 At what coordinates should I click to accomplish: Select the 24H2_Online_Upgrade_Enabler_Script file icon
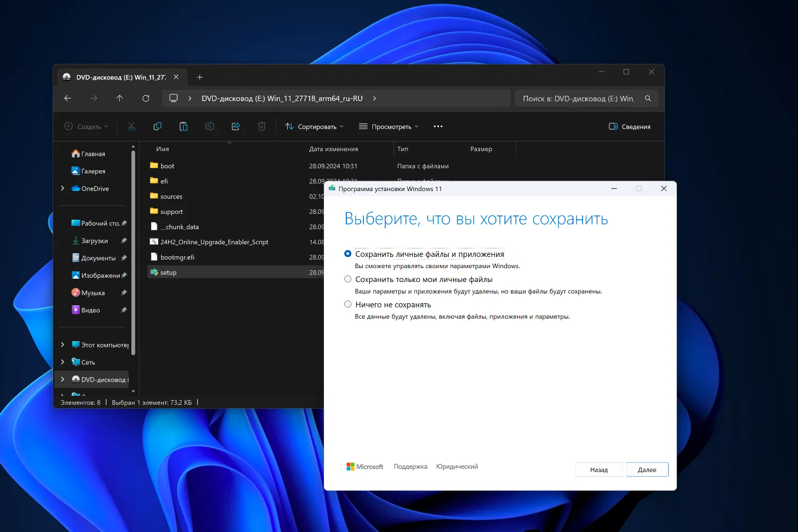click(154, 242)
